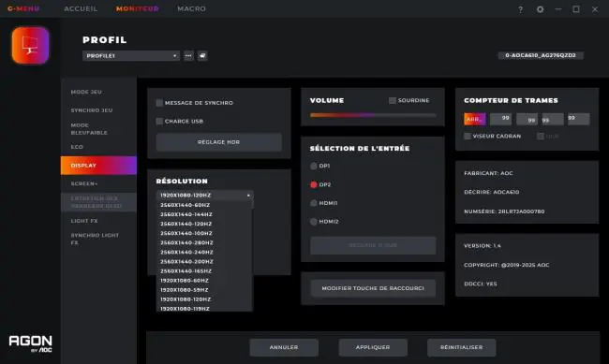The image size is (609, 364).
Task: Click the Appliquer button
Action: tap(373, 347)
